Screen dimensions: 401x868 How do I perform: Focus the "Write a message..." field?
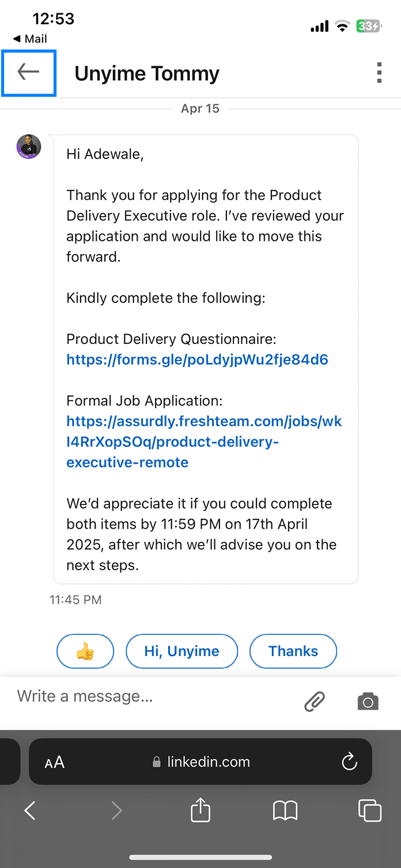[x=150, y=697]
